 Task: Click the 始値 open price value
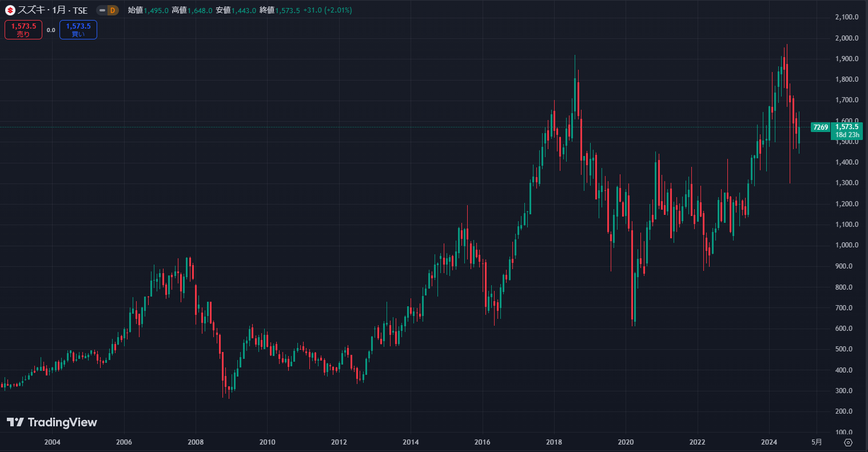click(x=156, y=10)
